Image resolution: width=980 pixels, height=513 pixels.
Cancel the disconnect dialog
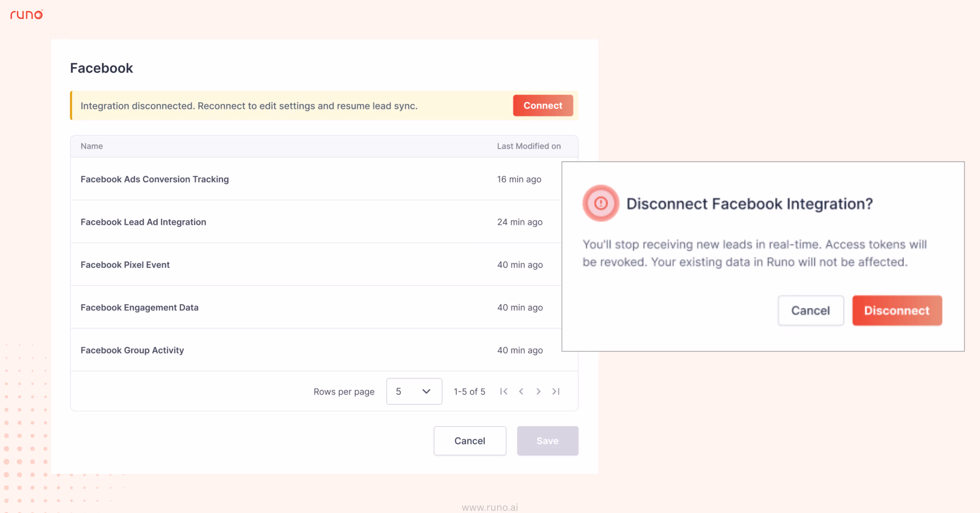[x=811, y=311]
